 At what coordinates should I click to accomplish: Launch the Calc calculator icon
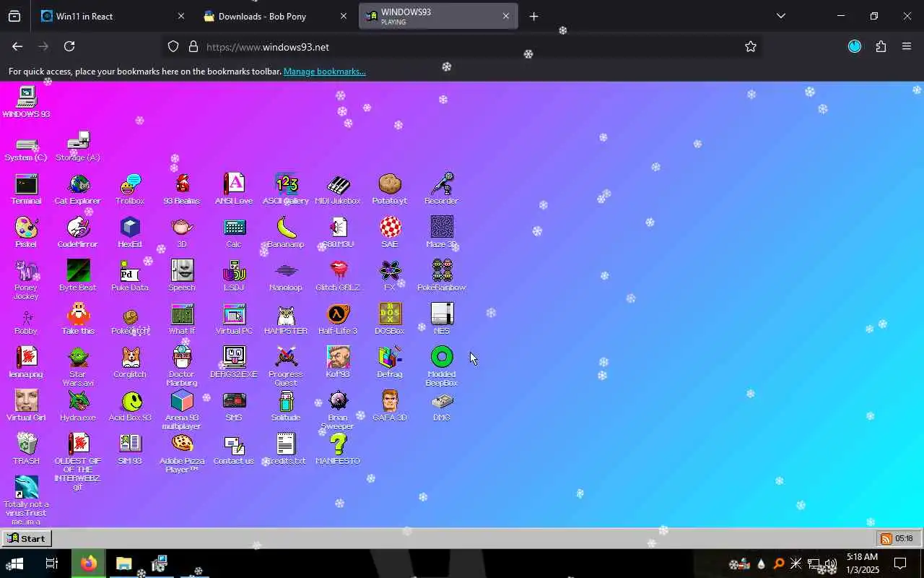coord(234,233)
